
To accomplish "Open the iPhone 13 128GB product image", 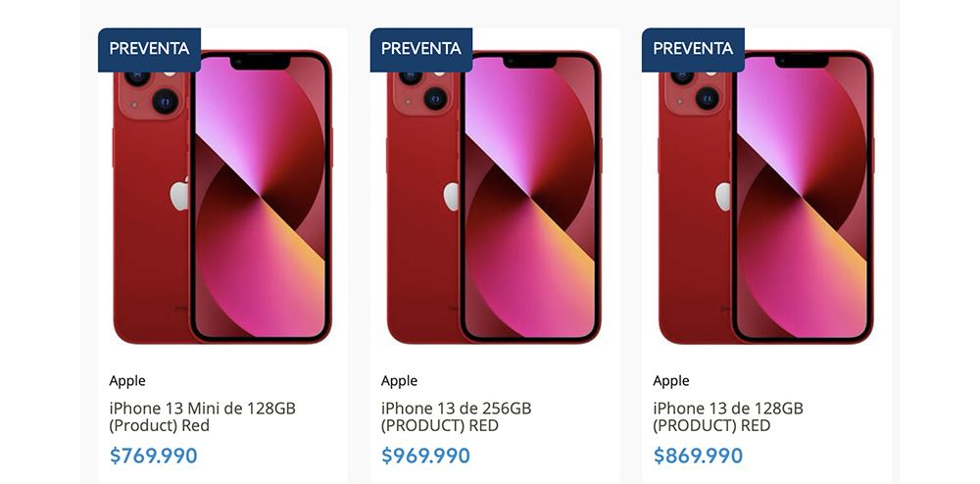I will [x=766, y=197].
